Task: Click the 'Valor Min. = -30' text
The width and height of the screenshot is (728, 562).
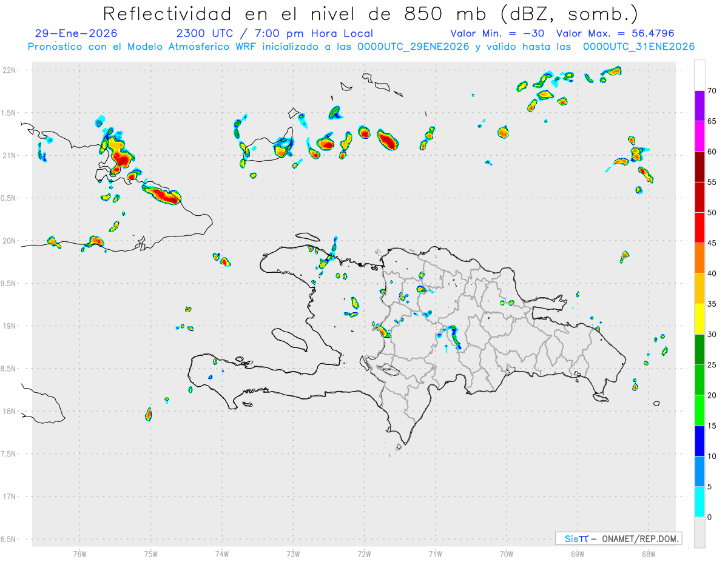Action: click(499, 33)
